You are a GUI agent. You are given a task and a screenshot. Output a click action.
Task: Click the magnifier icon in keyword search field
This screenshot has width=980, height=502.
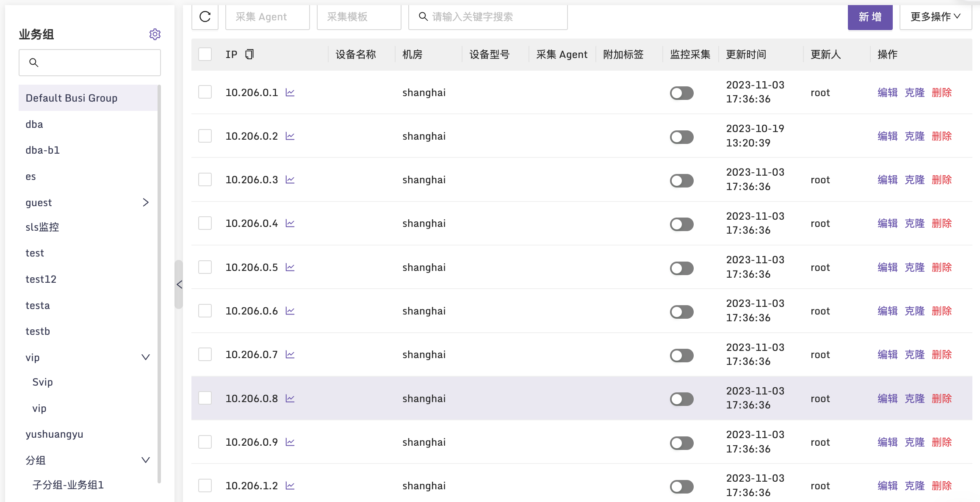(x=423, y=17)
